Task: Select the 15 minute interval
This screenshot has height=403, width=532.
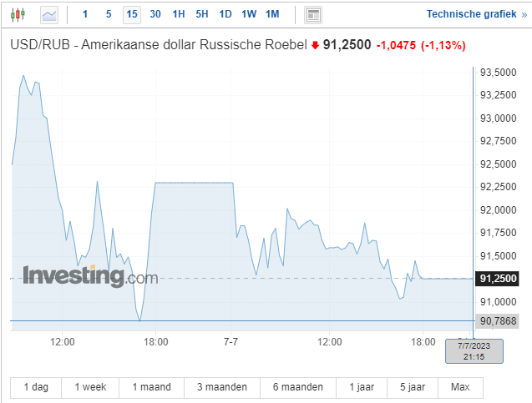Action: [132, 14]
